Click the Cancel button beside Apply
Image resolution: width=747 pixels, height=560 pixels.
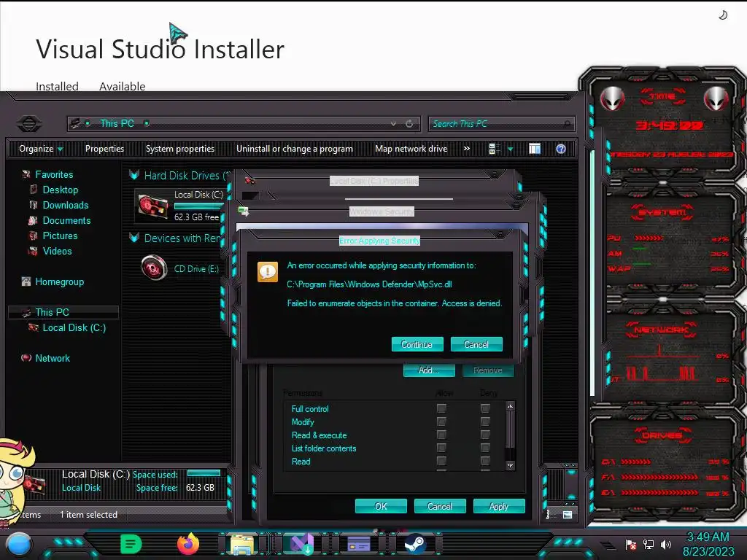pyautogui.click(x=440, y=506)
